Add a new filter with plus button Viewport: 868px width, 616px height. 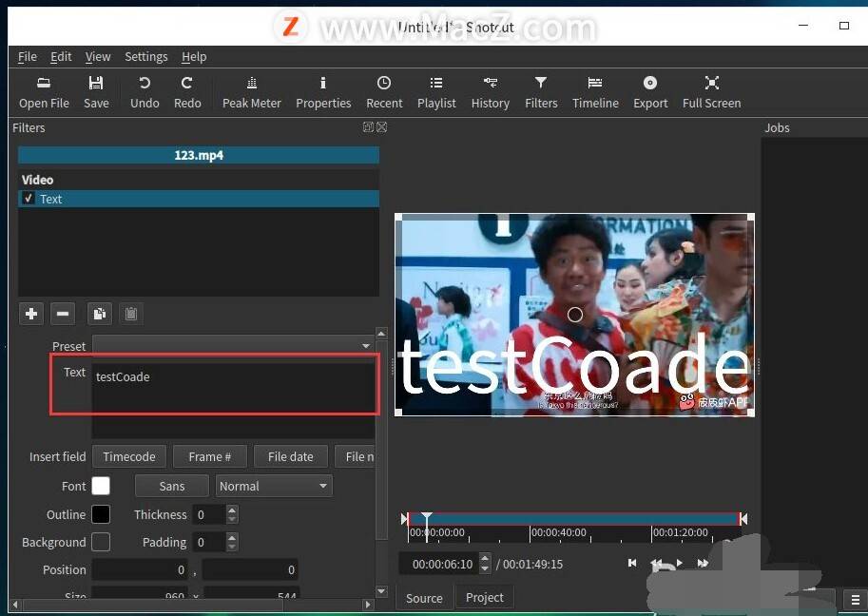(x=31, y=314)
